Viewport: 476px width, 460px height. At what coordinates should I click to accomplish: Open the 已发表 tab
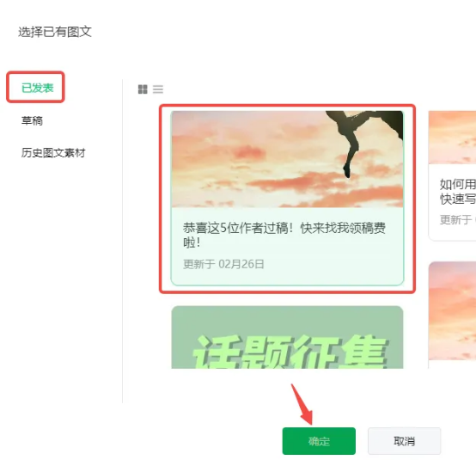(37, 88)
